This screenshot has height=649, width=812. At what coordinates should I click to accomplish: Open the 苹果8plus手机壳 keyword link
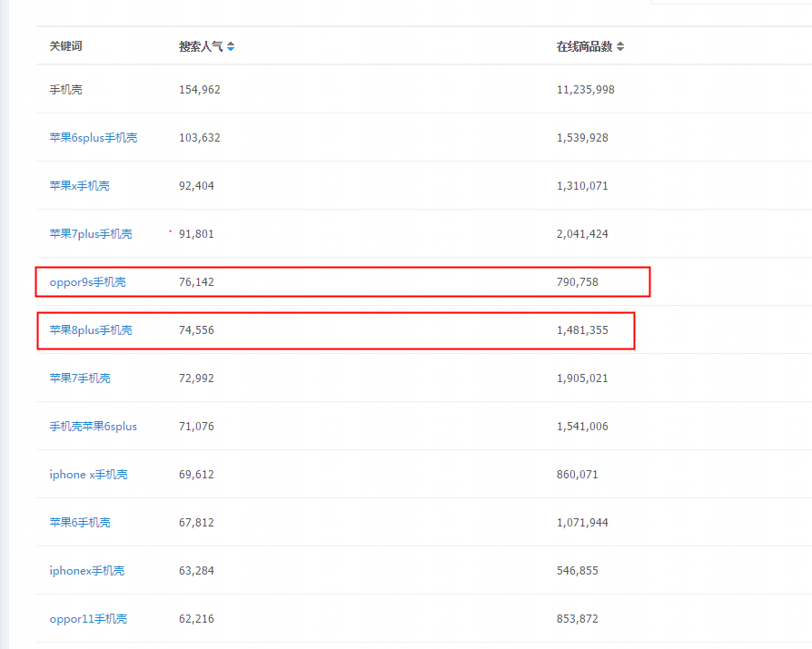tap(91, 330)
